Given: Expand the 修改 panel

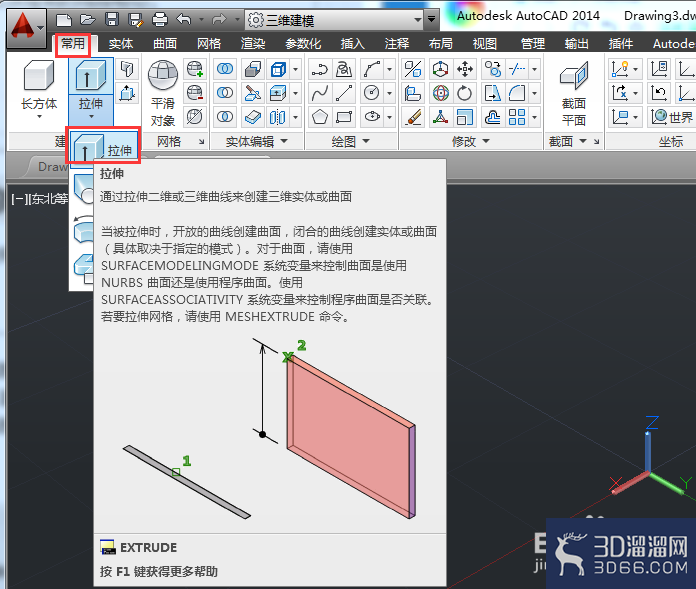Looking at the screenshot, I should pyautogui.click(x=471, y=142).
